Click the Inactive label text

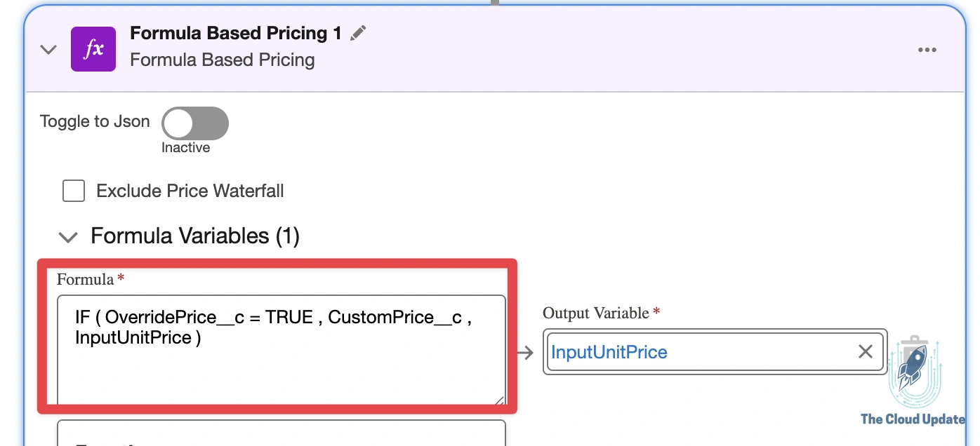pyautogui.click(x=185, y=147)
